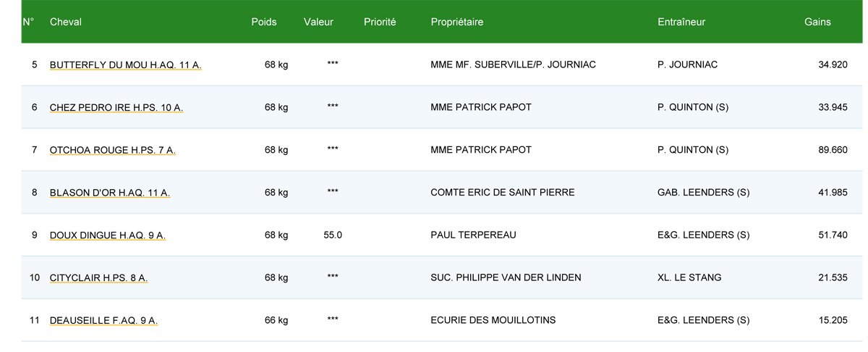Click the Gains column header
This screenshot has height=352, width=868.
[817, 22]
